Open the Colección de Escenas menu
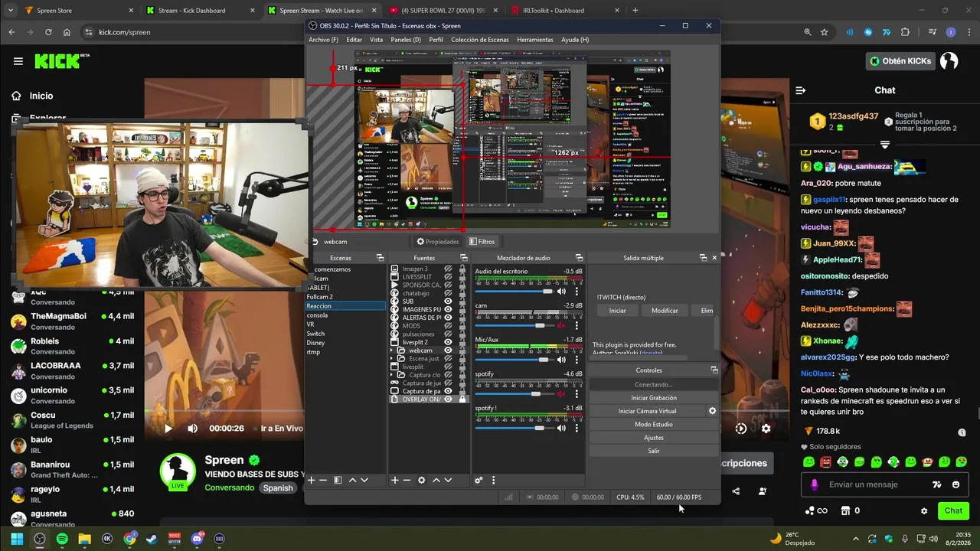 [480, 40]
